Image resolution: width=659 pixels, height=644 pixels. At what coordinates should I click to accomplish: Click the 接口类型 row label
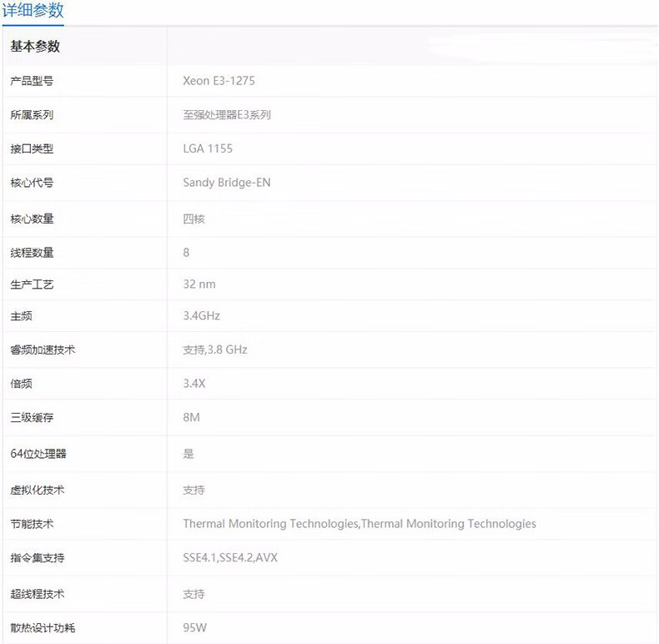(32, 148)
